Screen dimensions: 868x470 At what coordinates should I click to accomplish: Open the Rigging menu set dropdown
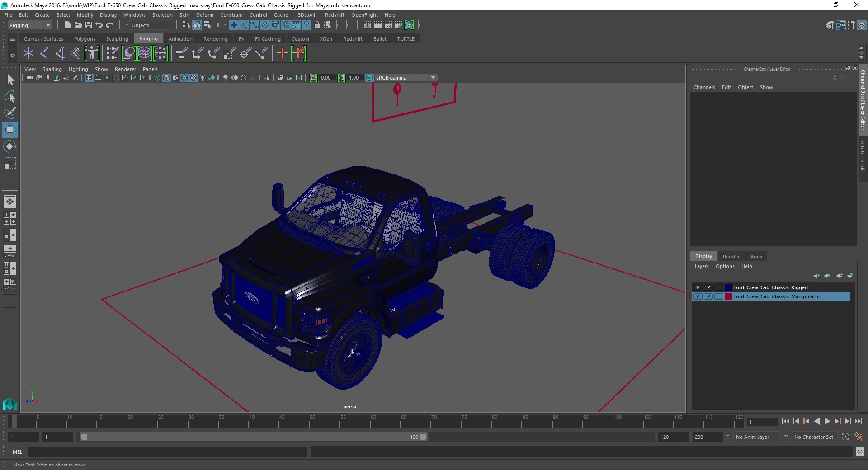pos(30,25)
